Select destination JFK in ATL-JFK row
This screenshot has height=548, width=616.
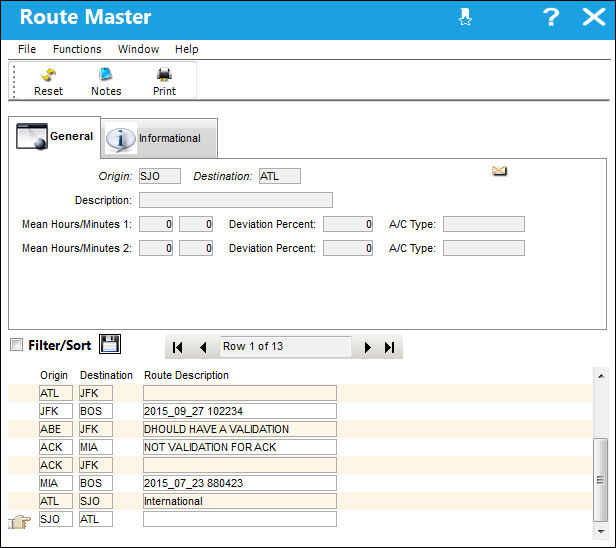(96, 393)
